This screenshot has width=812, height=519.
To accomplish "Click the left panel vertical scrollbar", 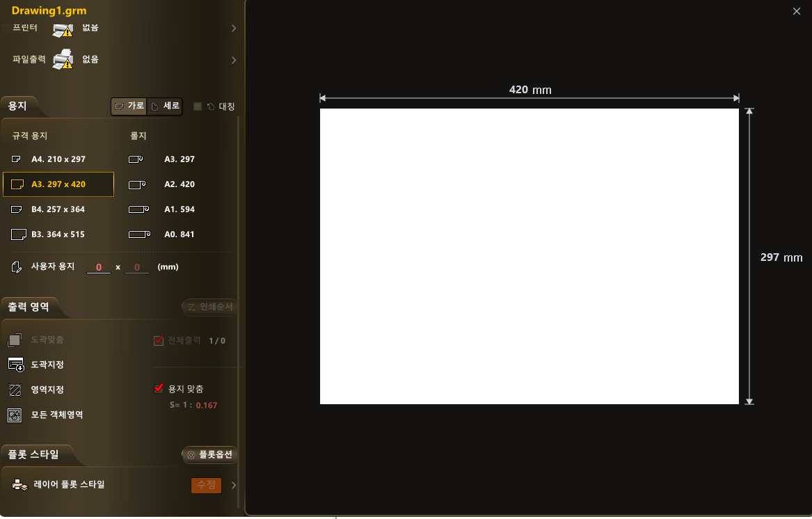I will pos(238,311).
